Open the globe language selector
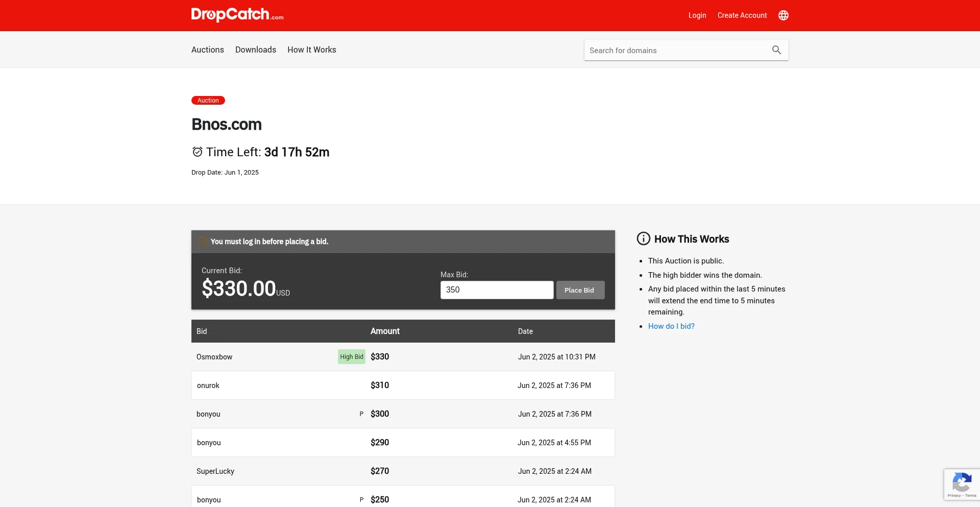 click(x=783, y=15)
